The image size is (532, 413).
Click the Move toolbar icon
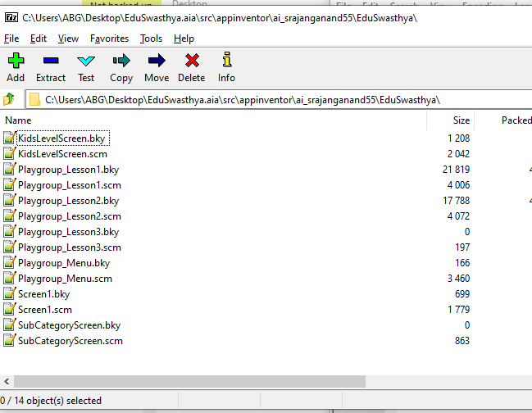tap(157, 61)
